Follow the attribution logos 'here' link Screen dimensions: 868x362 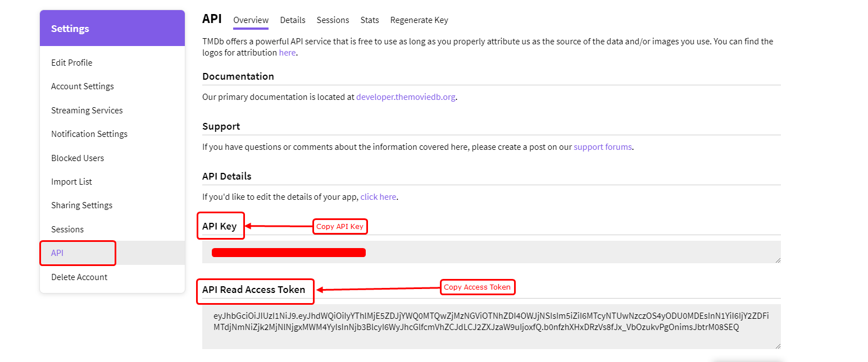tap(287, 53)
